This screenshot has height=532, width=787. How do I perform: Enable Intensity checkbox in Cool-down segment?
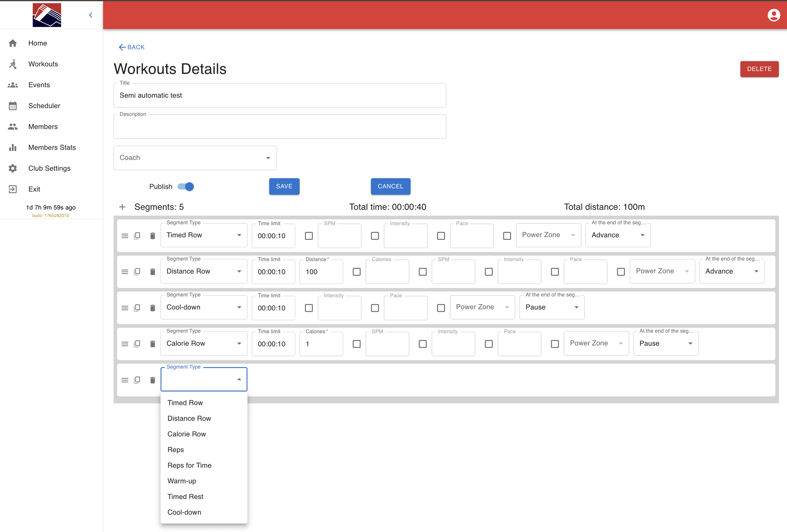[x=309, y=308]
